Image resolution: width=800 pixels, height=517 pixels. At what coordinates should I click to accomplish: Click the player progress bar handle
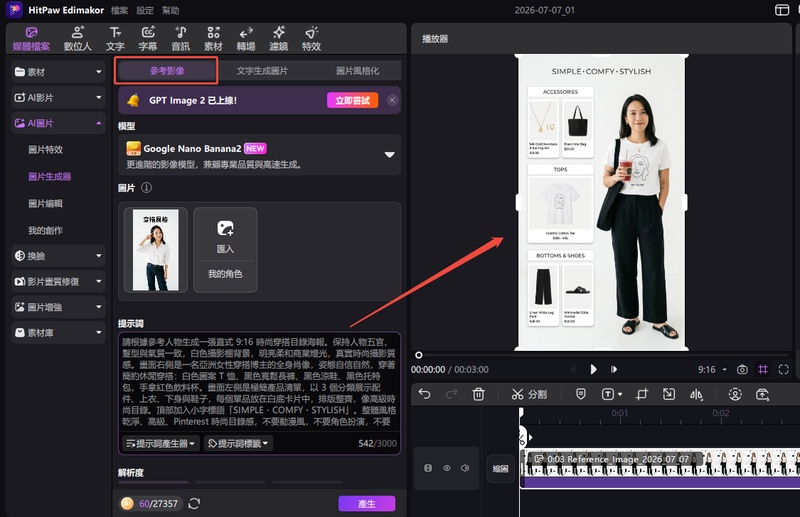click(x=418, y=355)
